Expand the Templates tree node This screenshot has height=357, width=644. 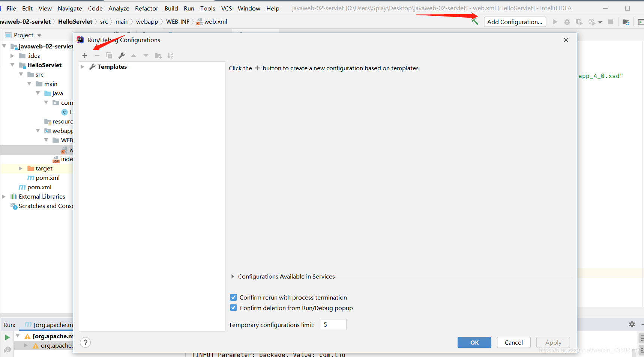pos(83,66)
